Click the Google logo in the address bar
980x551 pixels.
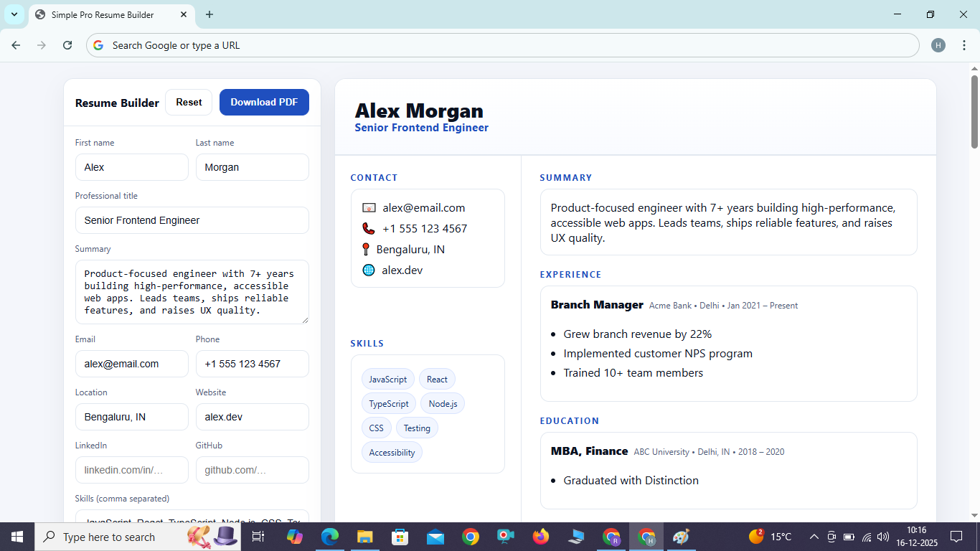97,44
